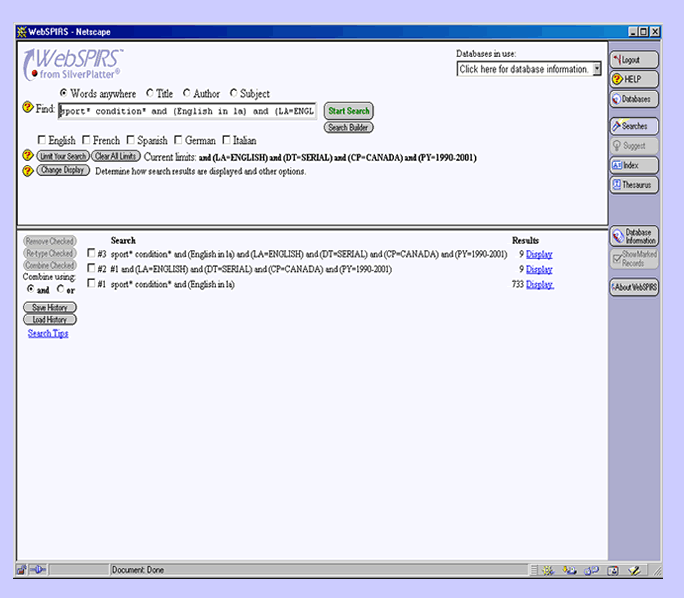Open Newsgroups icon in component bar
The height and width of the screenshot is (598, 684).
[591, 570]
